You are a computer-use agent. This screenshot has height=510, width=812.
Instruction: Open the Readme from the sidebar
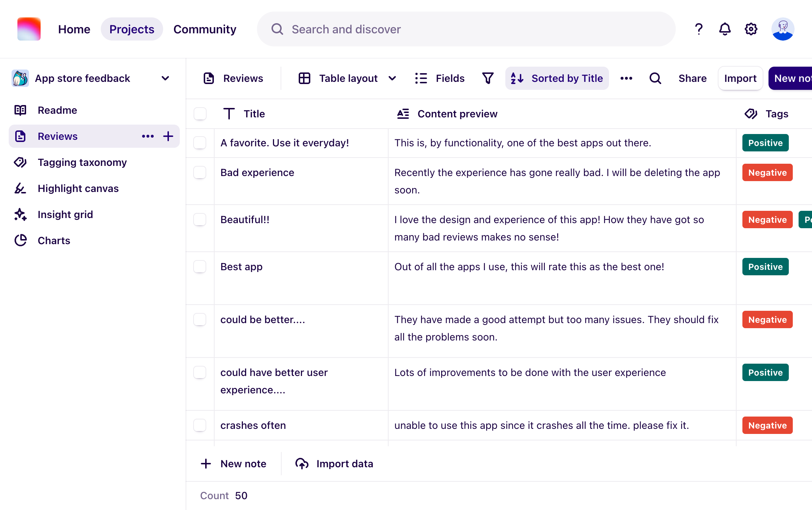[x=57, y=110]
